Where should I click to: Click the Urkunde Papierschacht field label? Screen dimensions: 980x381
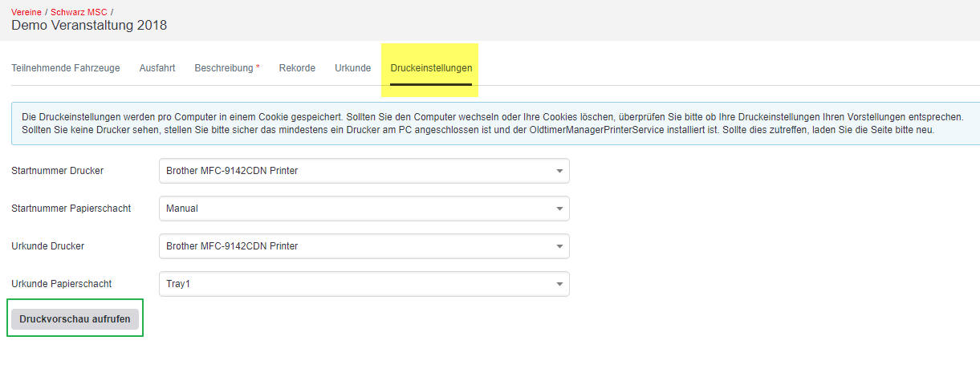(x=62, y=284)
